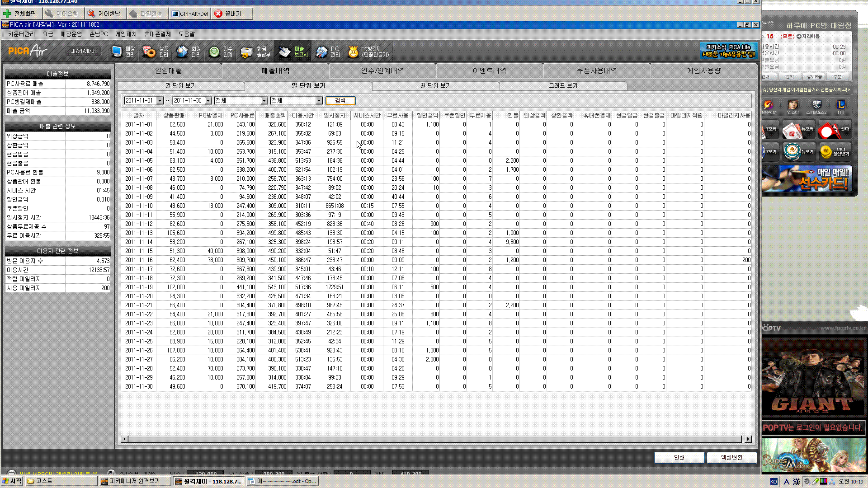This screenshot has height=488, width=868.
Task: Open 현금출납부 cash ledger icon
Action: tap(255, 52)
